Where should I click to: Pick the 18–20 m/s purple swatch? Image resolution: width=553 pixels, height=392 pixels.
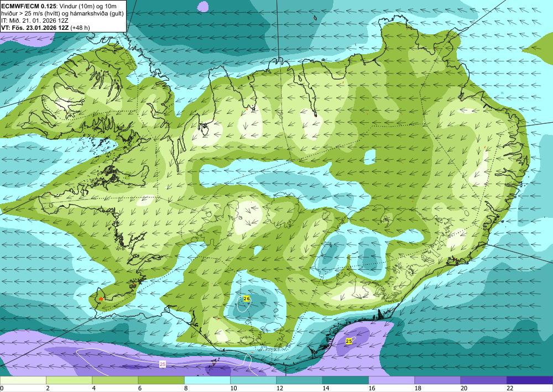(437, 380)
